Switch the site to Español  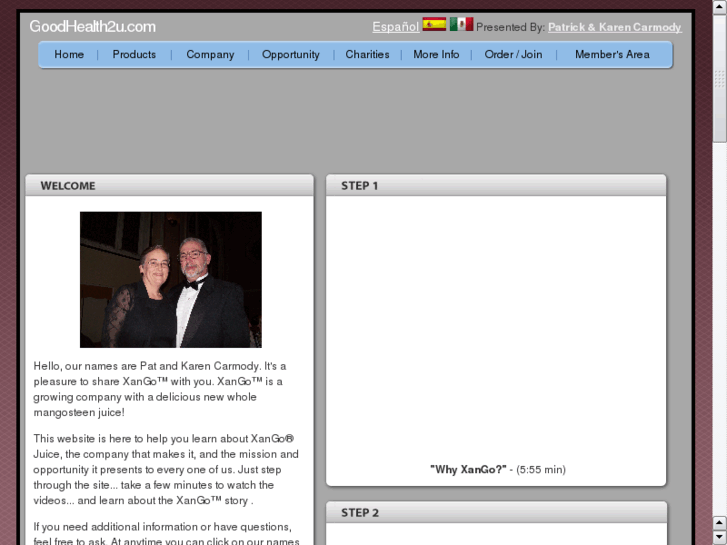[x=395, y=27]
